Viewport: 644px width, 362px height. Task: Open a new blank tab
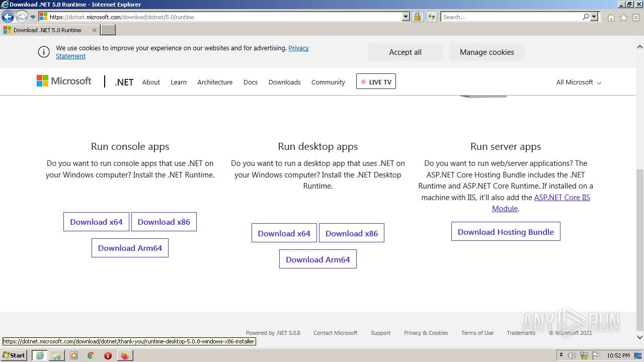[108, 30]
